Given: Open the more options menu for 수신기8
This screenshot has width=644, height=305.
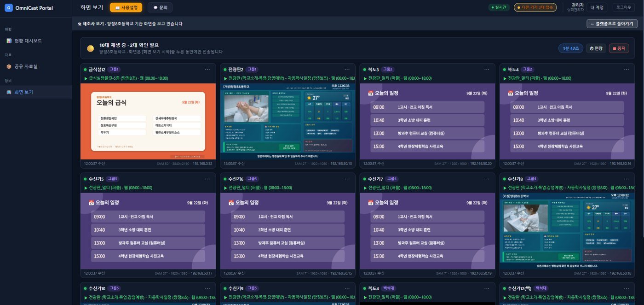Looking at the screenshot, I should click(627, 179).
